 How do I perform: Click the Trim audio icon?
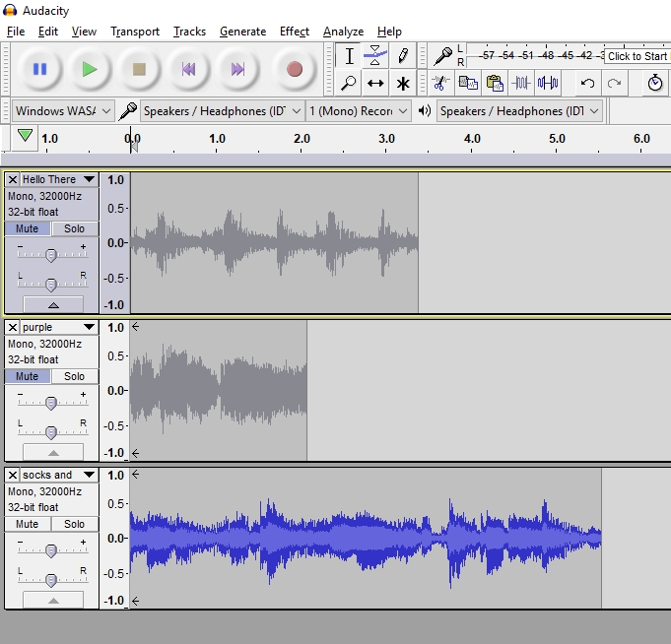click(521, 83)
